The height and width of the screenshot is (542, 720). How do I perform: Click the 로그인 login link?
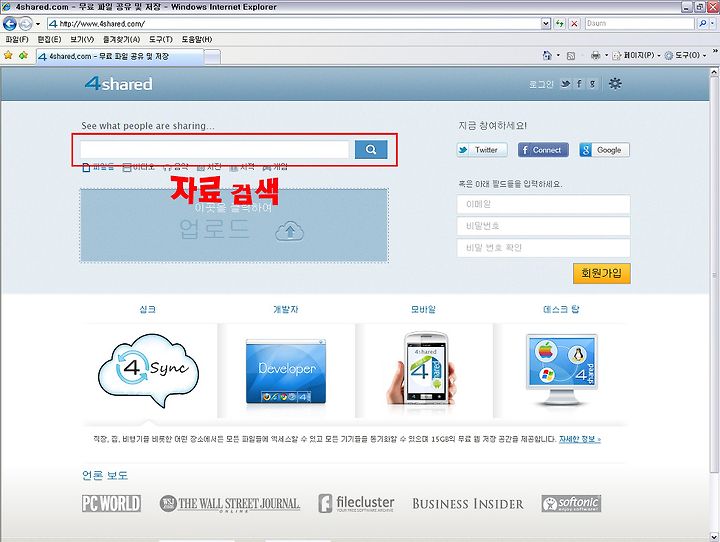pos(541,84)
